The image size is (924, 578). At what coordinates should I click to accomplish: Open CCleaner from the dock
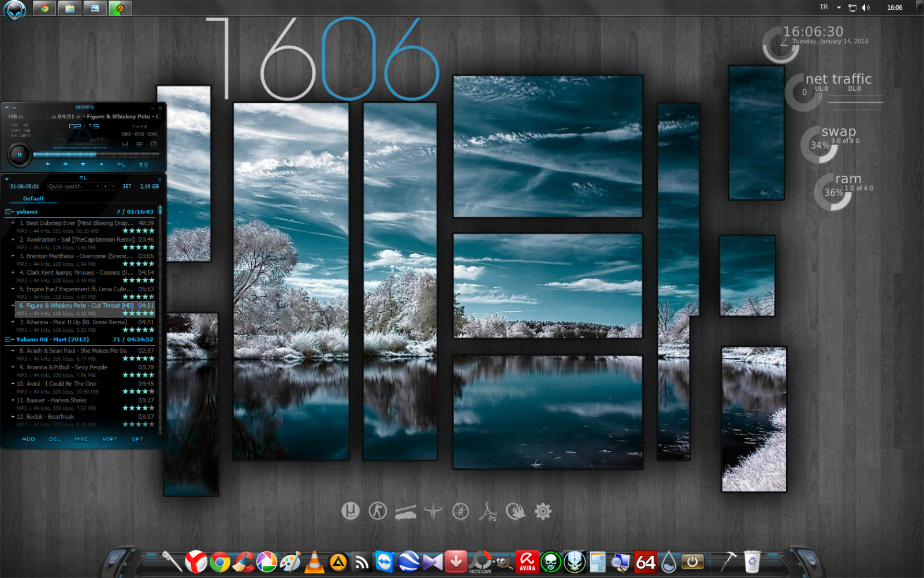point(243,562)
